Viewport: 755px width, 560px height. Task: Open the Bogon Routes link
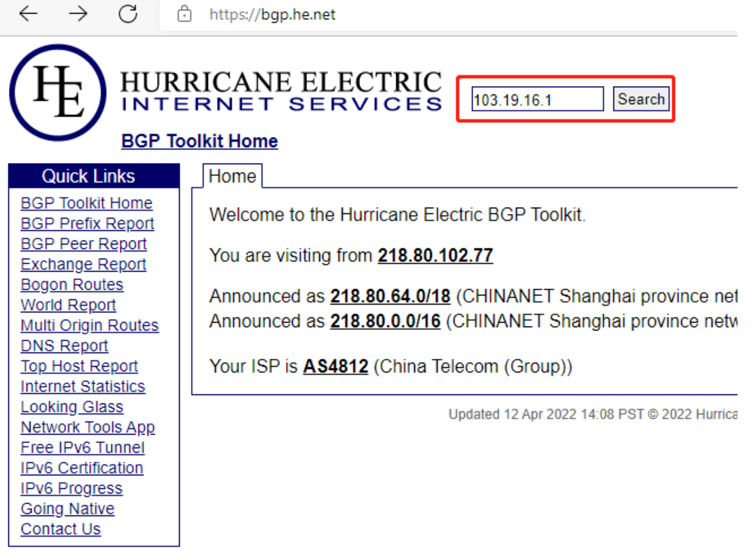tap(72, 285)
